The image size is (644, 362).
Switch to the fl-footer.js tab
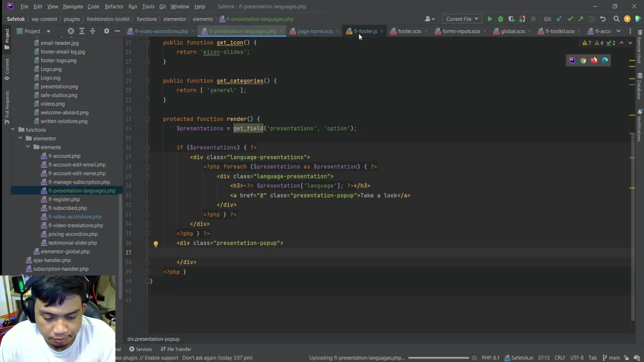(365, 31)
